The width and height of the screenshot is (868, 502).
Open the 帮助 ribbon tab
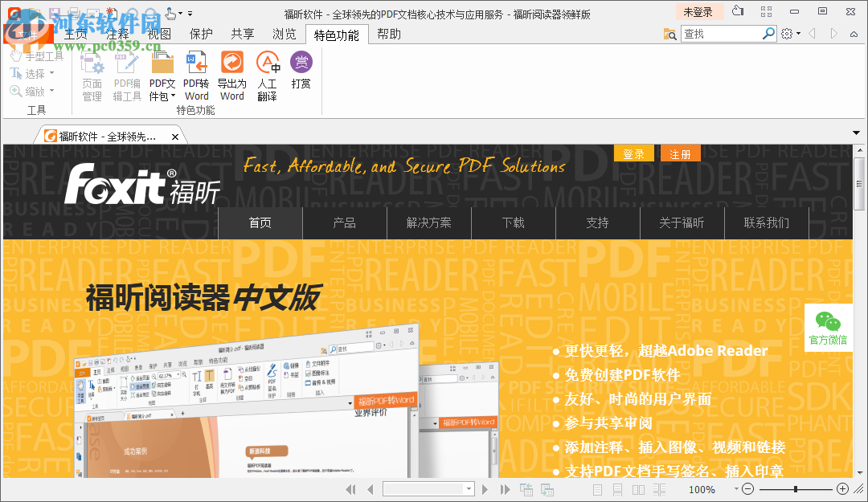[389, 35]
